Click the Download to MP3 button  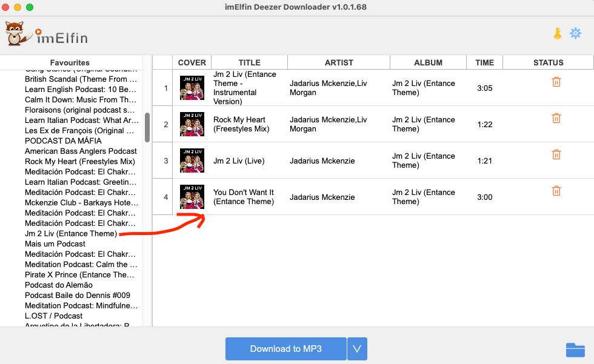[x=286, y=349]
